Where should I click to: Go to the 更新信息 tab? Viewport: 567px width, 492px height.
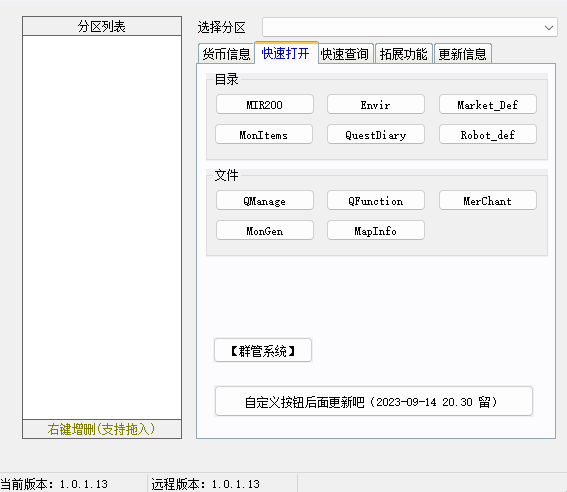tap(462, 54)
